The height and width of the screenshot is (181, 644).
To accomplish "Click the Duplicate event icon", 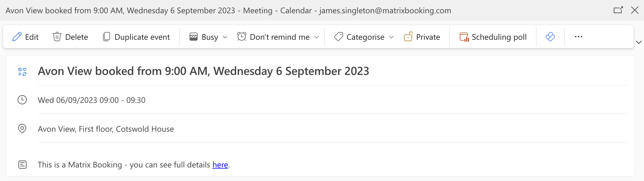I will coord(106,37).
